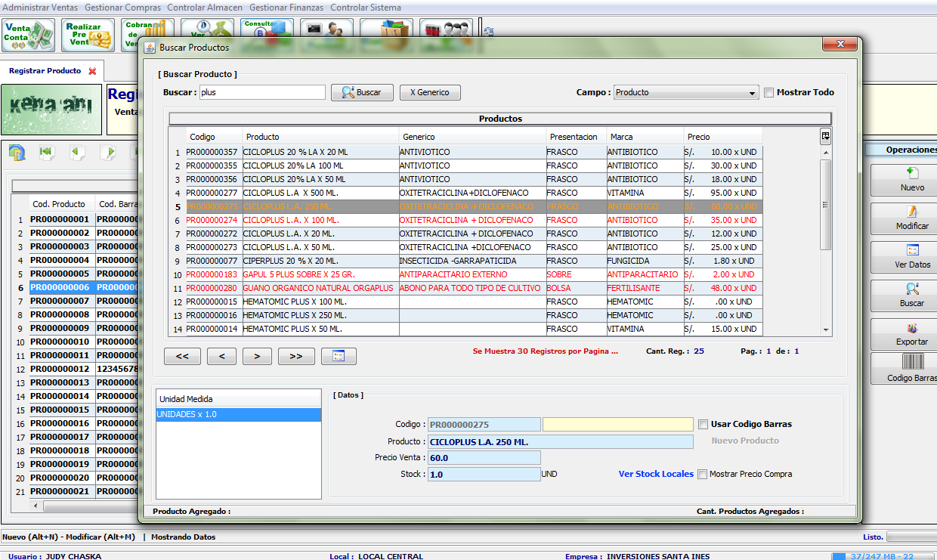
Task: Select UNIDADES x 1.0 in Unidad Medida list
Action: pos(238,414)
